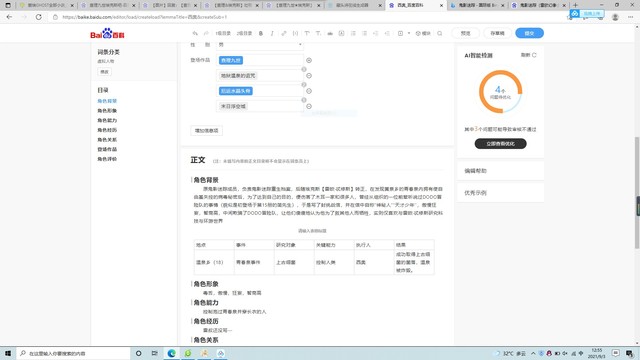640x360 pixels.
Task: Open a new browser tab with the plus icon
Action: coord(576,5)
